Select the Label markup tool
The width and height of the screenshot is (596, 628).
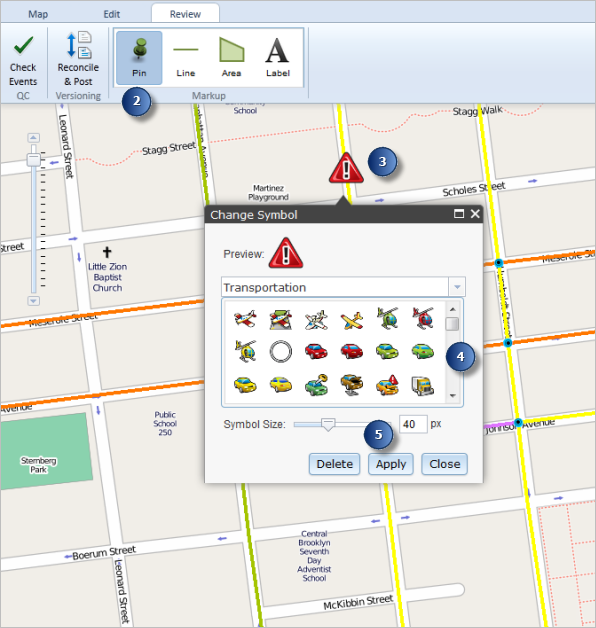pyautogui.click(x=278, y=58)
